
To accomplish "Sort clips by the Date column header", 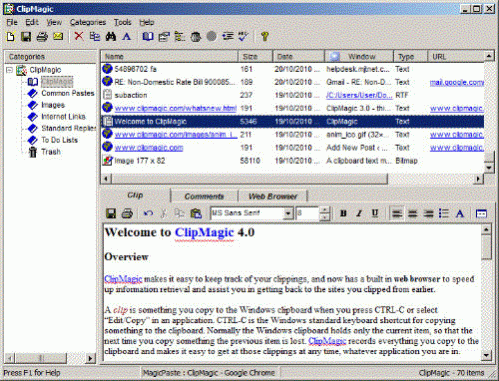I will tap(298, 56).
